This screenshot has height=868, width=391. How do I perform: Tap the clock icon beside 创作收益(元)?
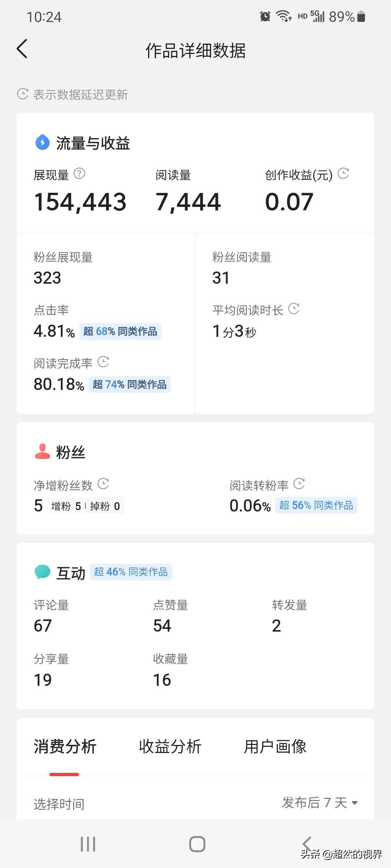(343, 174)
